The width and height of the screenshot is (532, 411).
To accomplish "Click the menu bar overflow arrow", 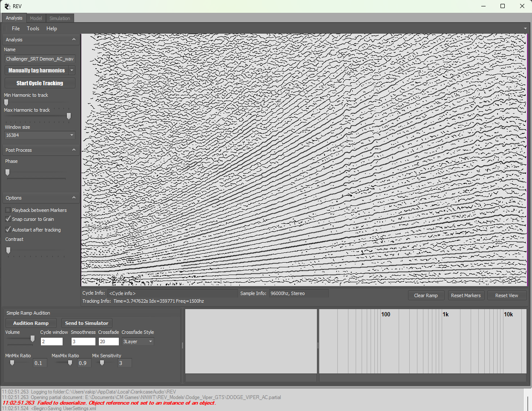I will 525,29.
